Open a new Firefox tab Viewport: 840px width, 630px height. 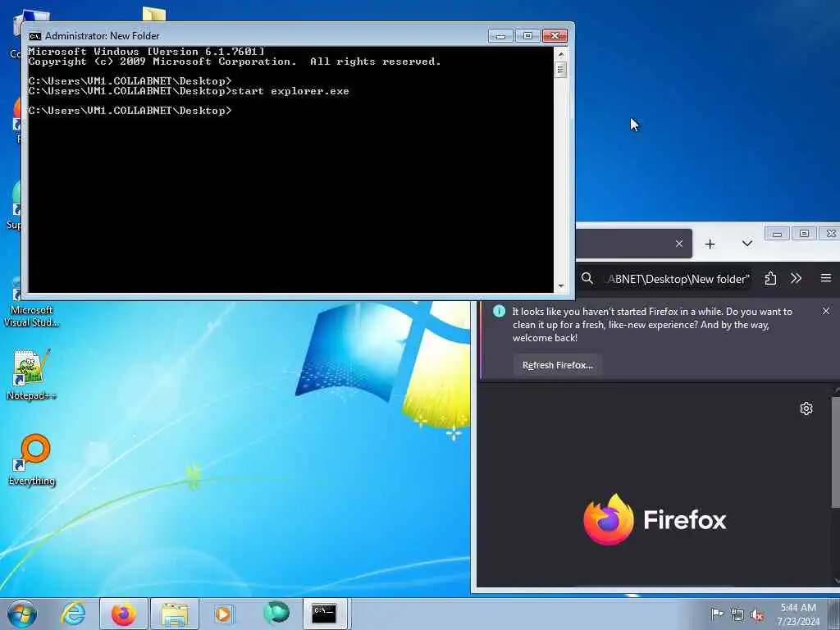tap(710, 244)
